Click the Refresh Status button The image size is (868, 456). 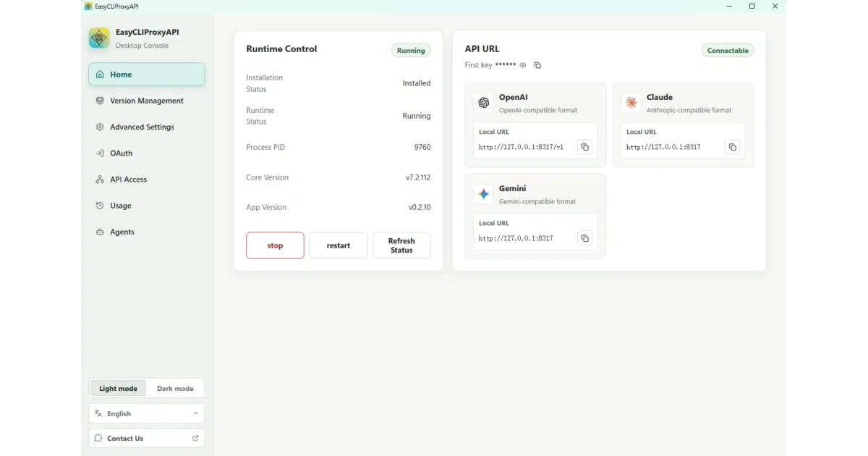pos(401,245)
